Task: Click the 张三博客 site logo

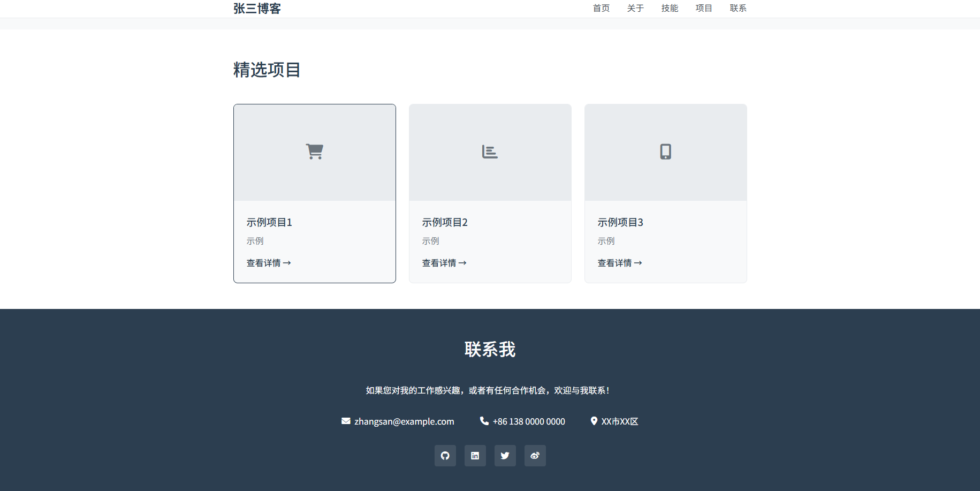Action: (257, 9)
